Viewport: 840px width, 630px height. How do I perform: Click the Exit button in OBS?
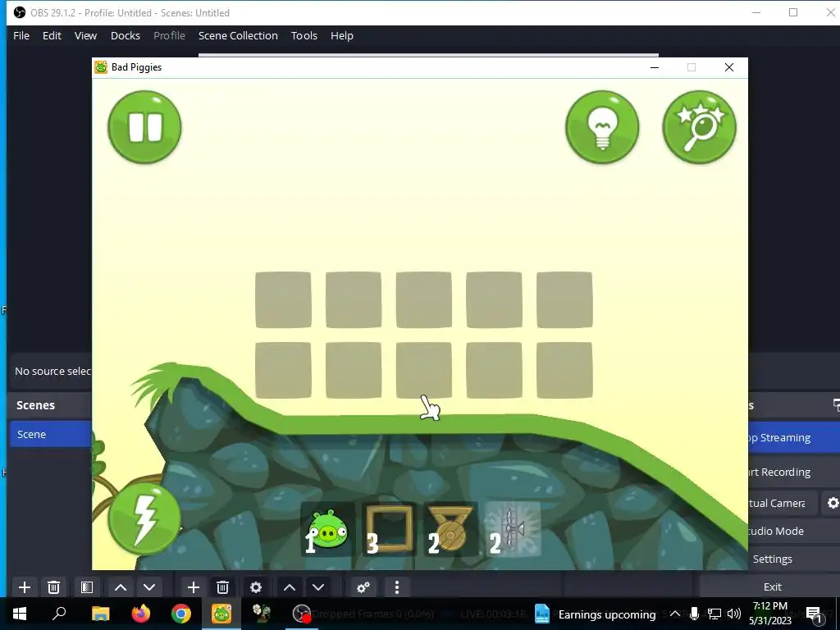tap(772, 587)
